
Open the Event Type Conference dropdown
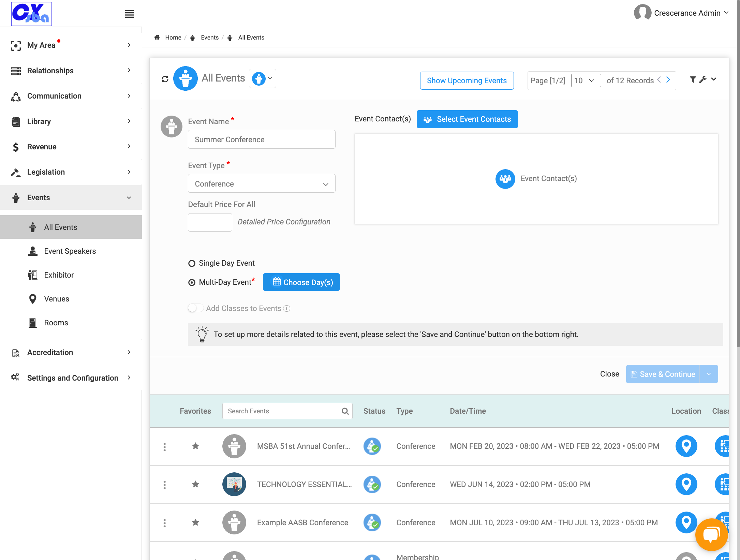click(262, 184)
